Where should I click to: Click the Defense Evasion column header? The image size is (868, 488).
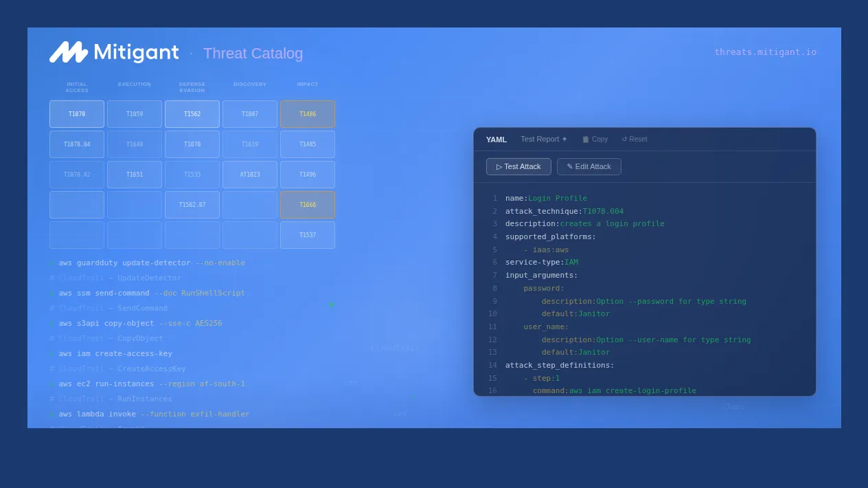pyautogui.click(x=192, y=87)
